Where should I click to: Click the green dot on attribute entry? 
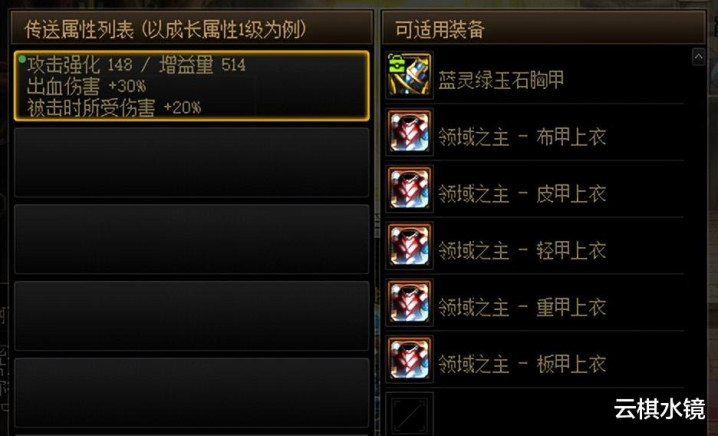pos(22,59)
